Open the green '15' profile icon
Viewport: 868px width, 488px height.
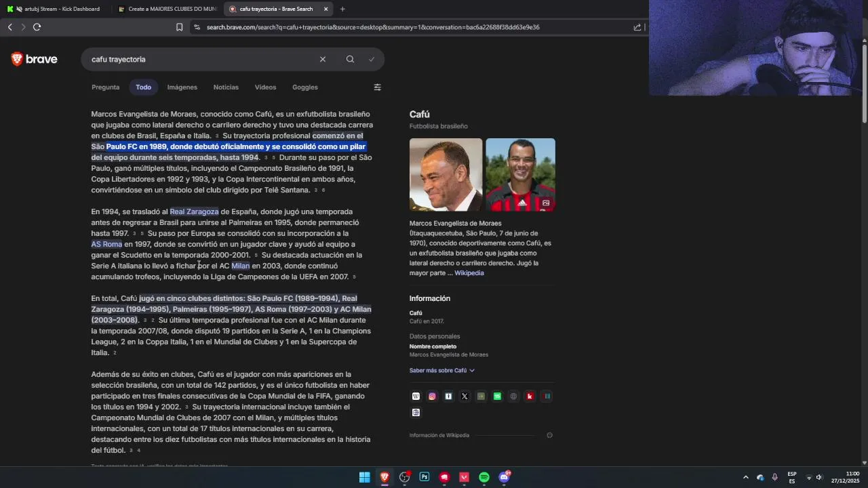click(497, 396)
